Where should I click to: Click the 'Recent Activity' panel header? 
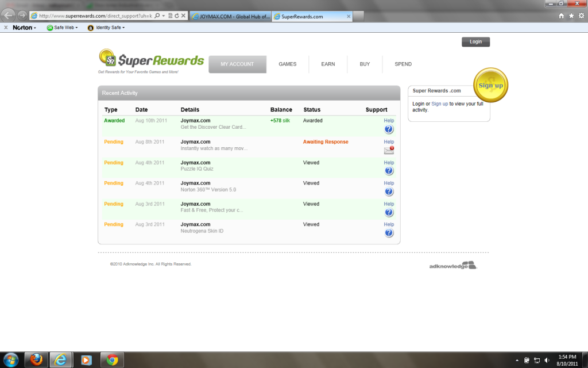point(249,93)
